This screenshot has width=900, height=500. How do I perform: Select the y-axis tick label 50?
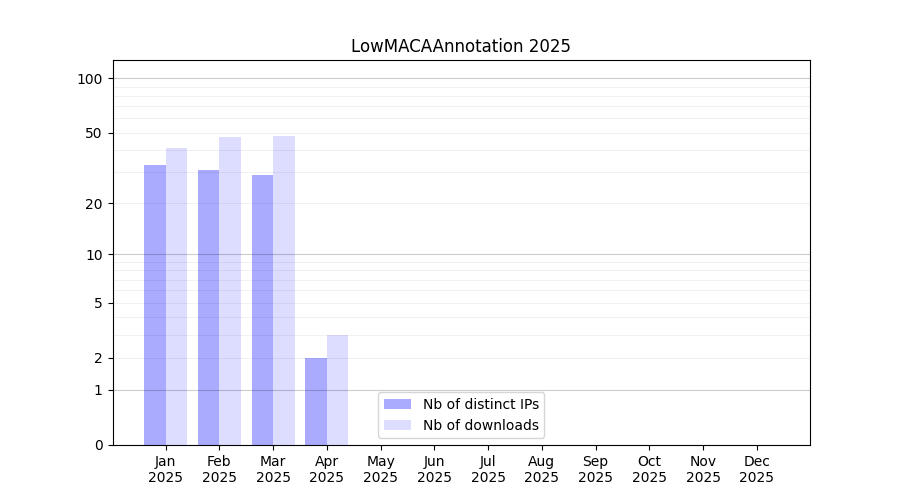94,133
